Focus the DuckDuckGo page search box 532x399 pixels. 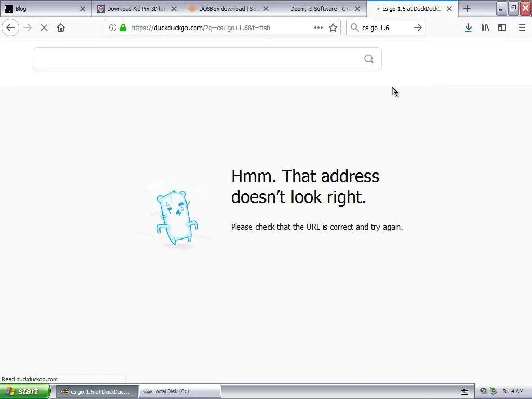point(207,59)
